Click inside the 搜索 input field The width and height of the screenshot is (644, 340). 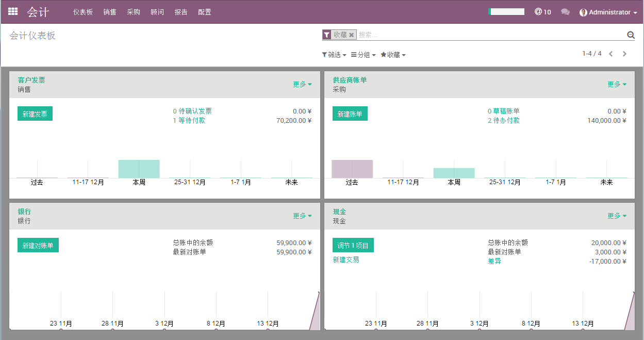pyautogui.click(x=438, y=35)
